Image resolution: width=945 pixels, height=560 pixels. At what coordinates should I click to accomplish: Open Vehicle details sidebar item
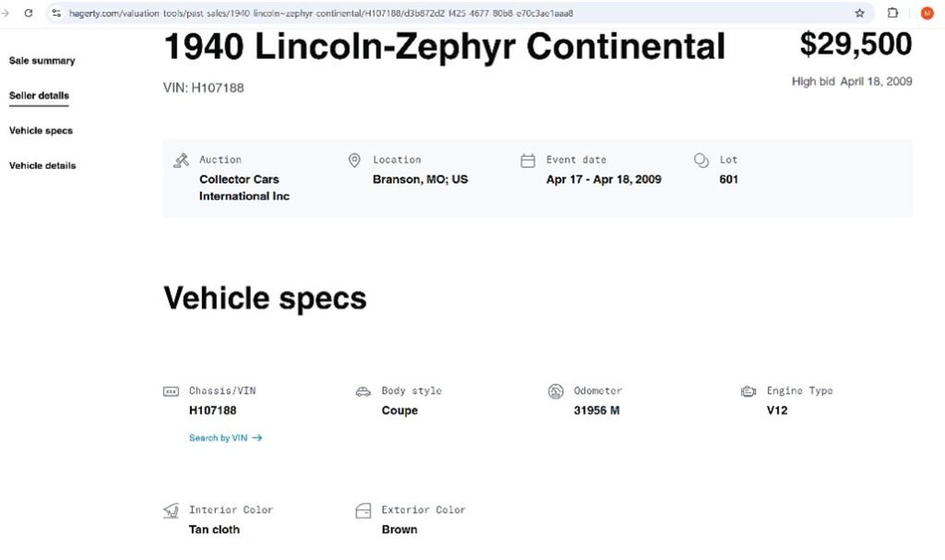point(42,166)
